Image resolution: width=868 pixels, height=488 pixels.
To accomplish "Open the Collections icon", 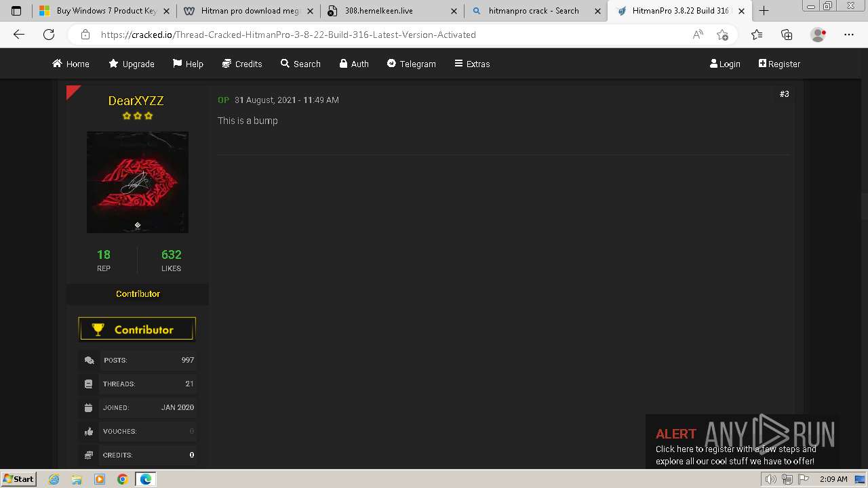I will tap(787, 35).
